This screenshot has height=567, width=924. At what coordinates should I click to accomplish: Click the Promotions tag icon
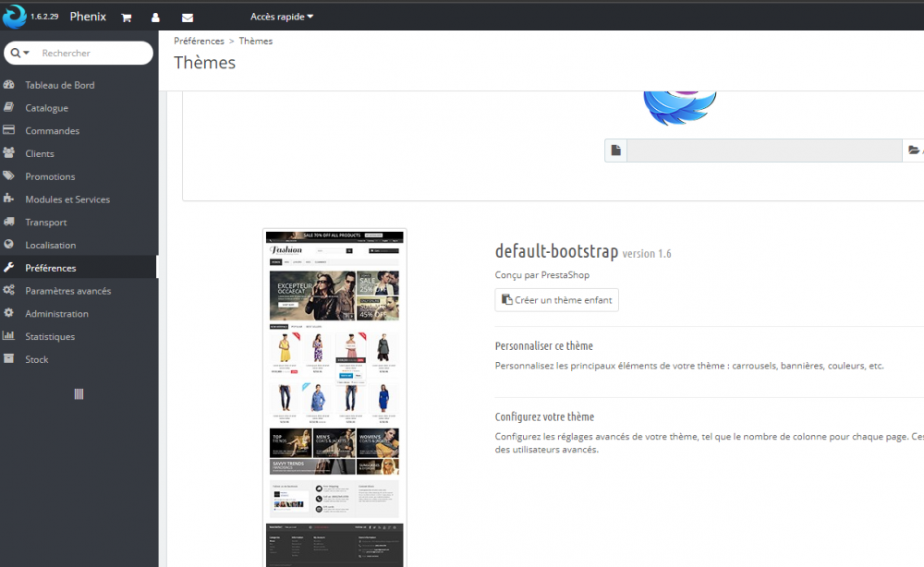(8, 175)
